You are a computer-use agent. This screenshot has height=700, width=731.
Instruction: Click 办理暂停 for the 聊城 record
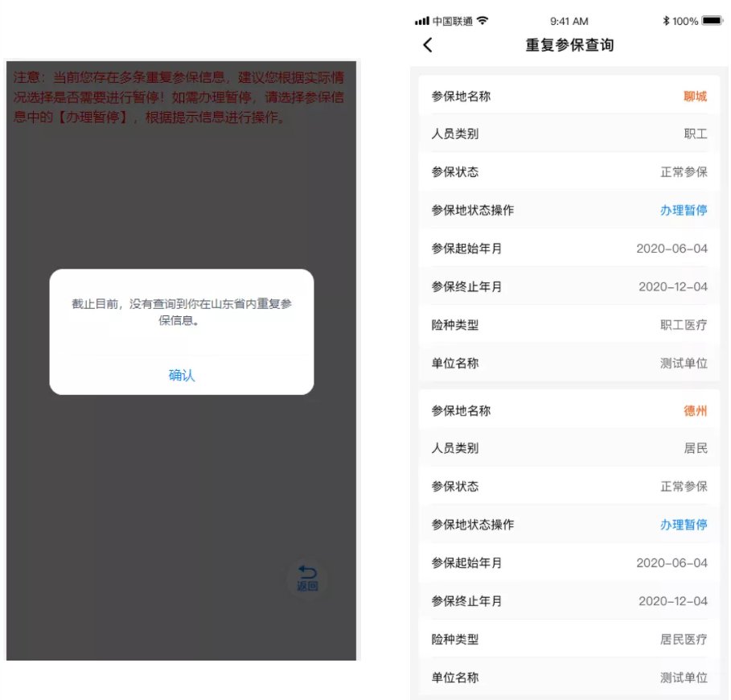[x=684, y=210]
